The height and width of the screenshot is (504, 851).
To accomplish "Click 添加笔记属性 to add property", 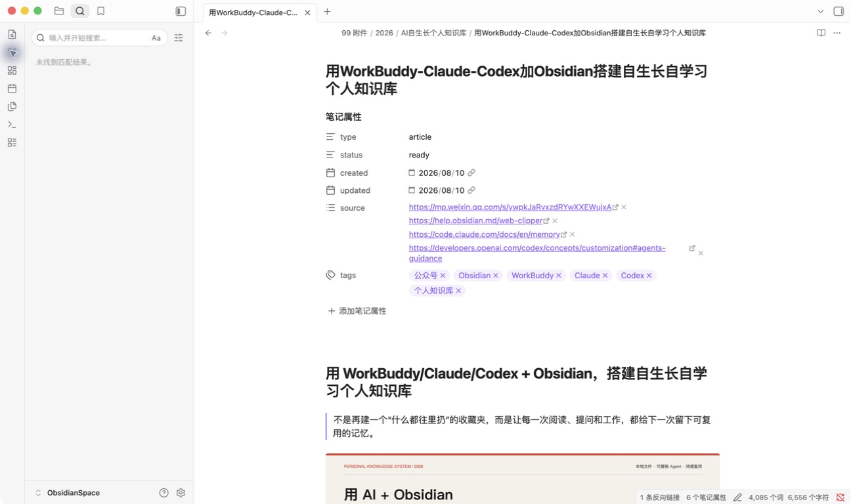I will (x=357, y=311).
